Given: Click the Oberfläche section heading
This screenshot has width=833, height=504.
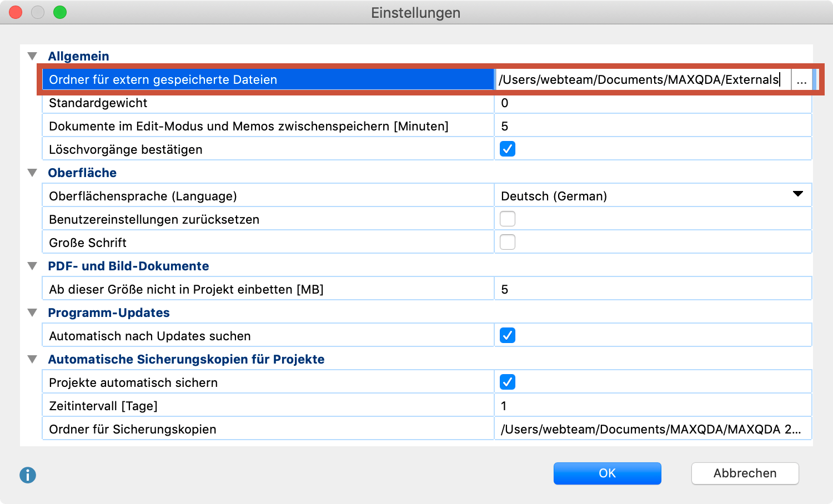Looking at the screenshot, I should [x=82, y=173].
